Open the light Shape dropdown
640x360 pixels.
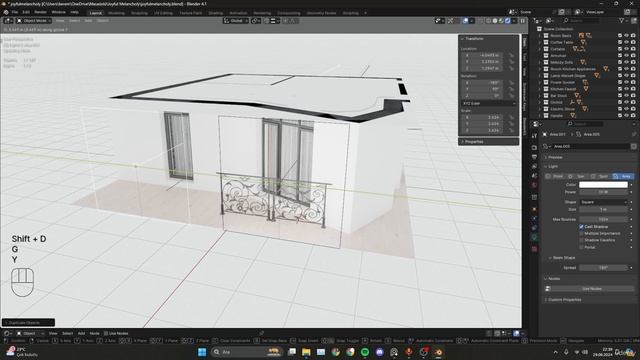[603, 202]
